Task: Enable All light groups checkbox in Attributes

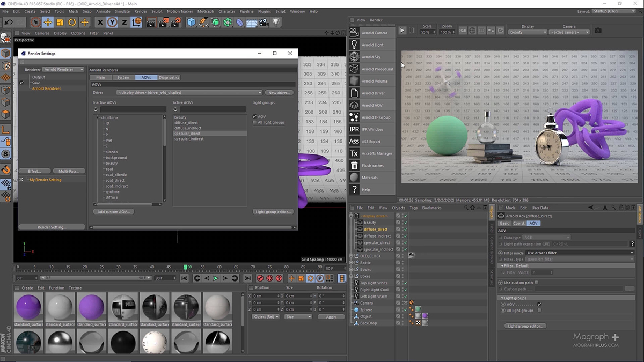Action: [539, 310]
